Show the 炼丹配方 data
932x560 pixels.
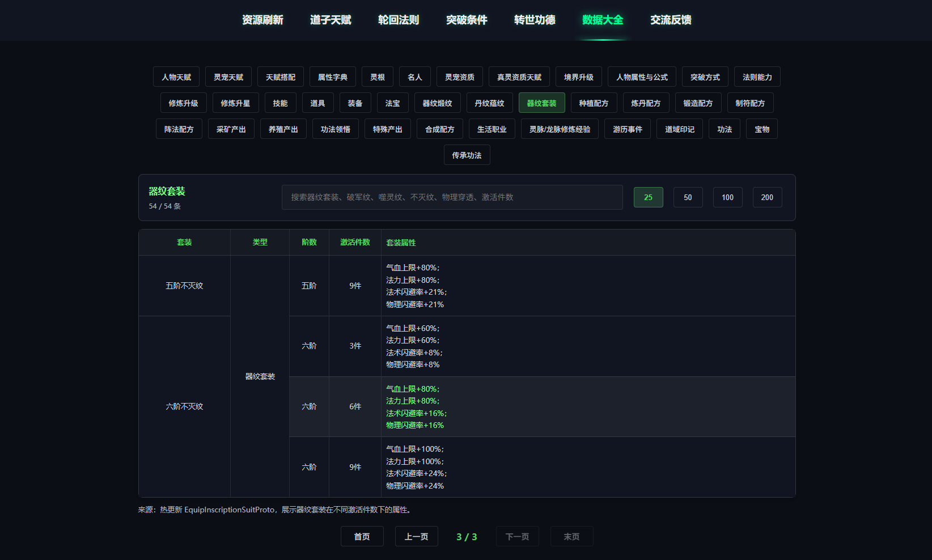click(x=646, y=103)
